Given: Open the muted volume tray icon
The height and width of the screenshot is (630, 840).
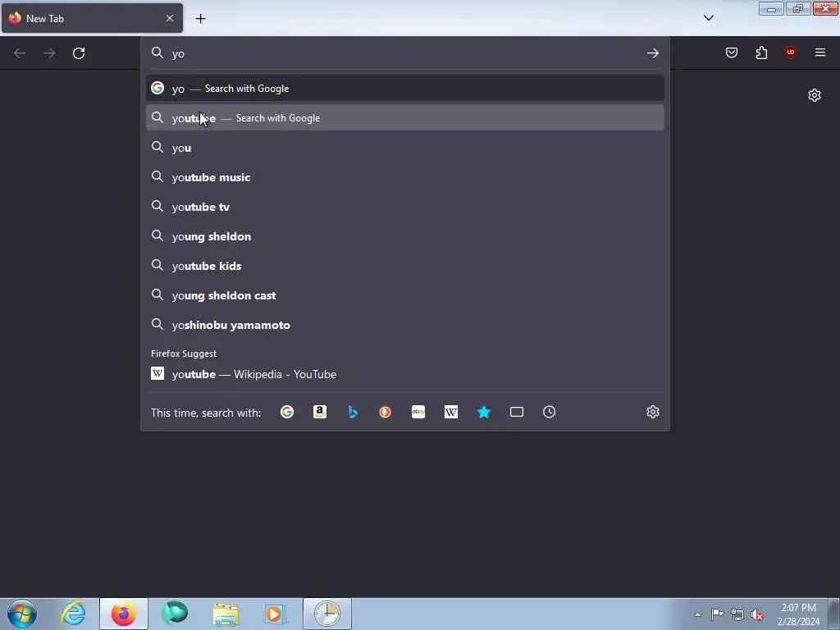Looking at the screenshot, I should tap(757, 614).
